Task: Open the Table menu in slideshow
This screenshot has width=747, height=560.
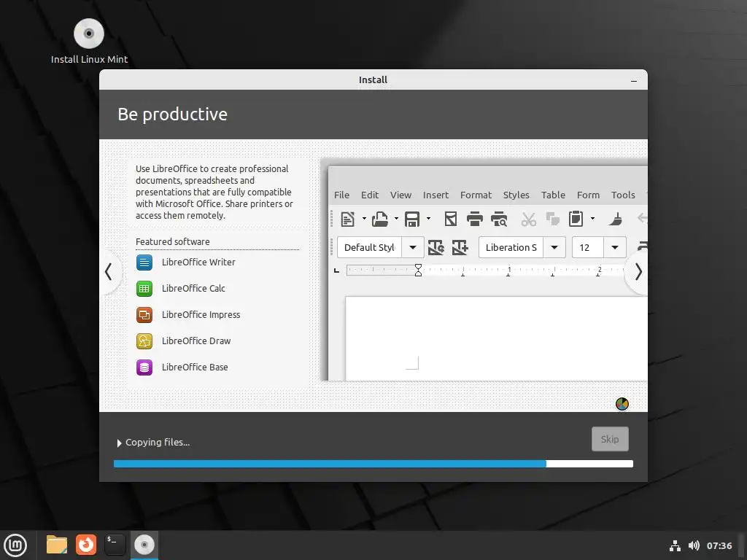Action: [553, 195]
